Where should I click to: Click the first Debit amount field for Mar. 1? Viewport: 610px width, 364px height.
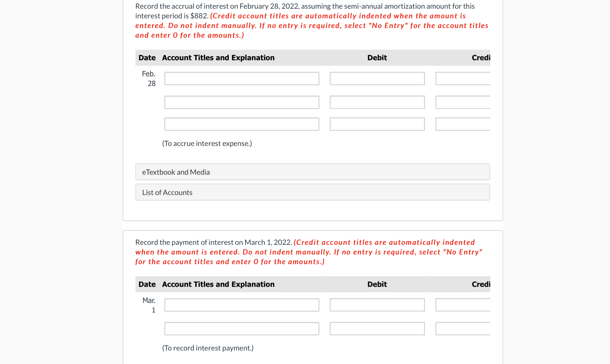(x=377, y=304)
